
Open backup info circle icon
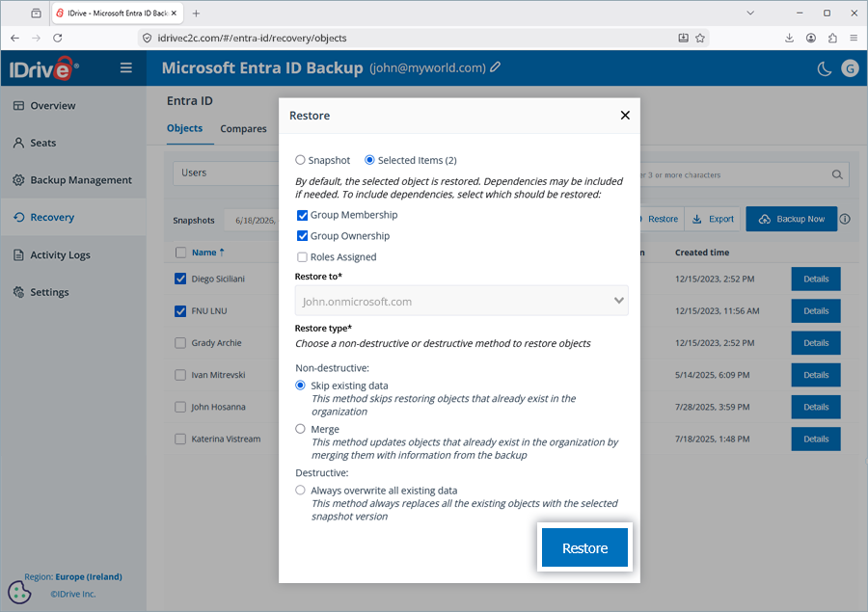pyautogui.click(x=845, y=219)
